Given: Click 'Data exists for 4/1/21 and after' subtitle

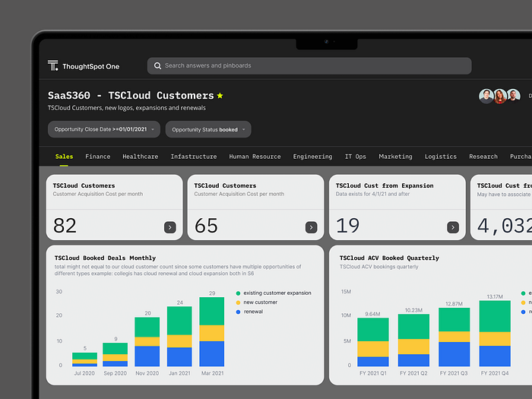Looking at the screenshot, I should coord(372,194).
